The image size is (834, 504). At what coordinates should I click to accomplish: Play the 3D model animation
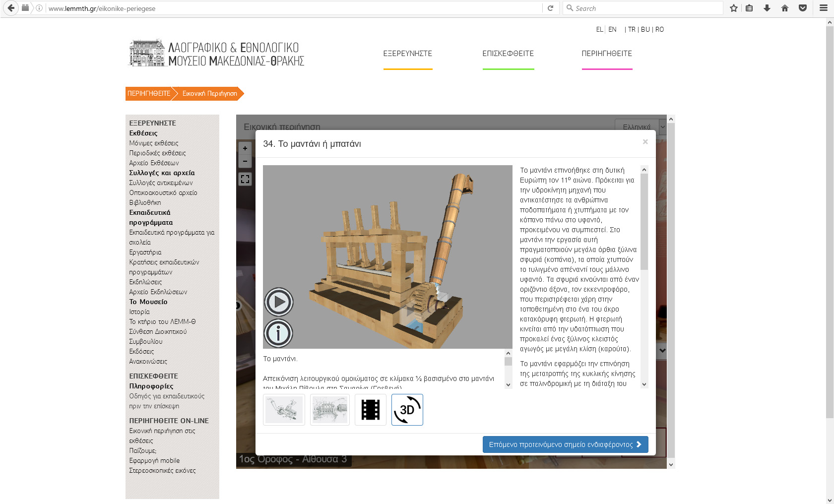(x=279, y=302)
